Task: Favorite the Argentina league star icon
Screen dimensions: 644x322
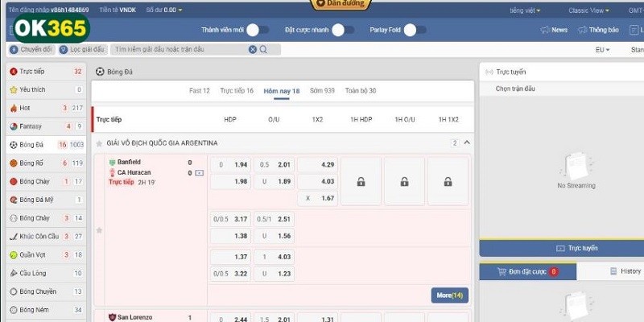Action: (99, 144)
